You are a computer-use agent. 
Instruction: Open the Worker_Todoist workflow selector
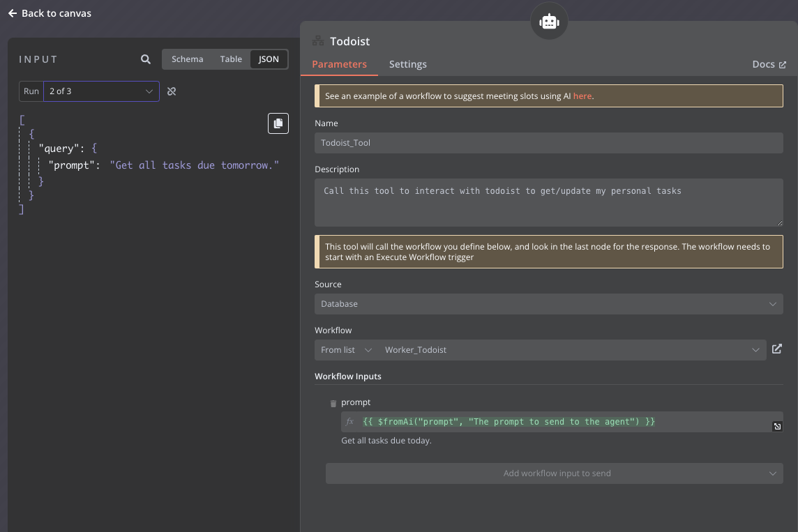click(572, 350)
